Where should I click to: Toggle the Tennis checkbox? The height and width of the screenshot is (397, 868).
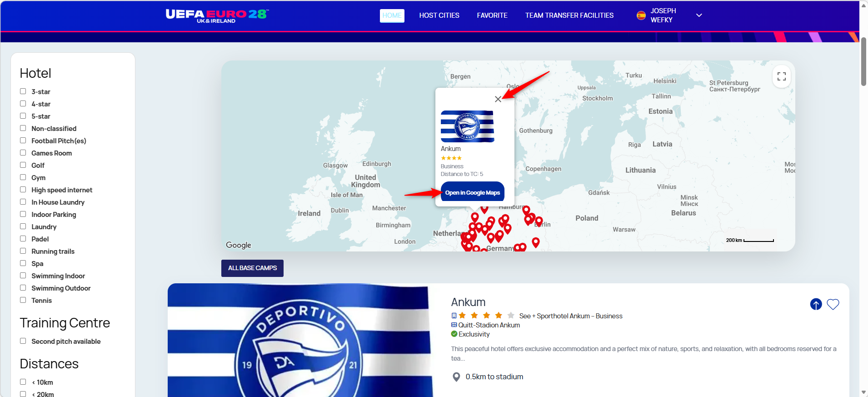tap(23, 300)
